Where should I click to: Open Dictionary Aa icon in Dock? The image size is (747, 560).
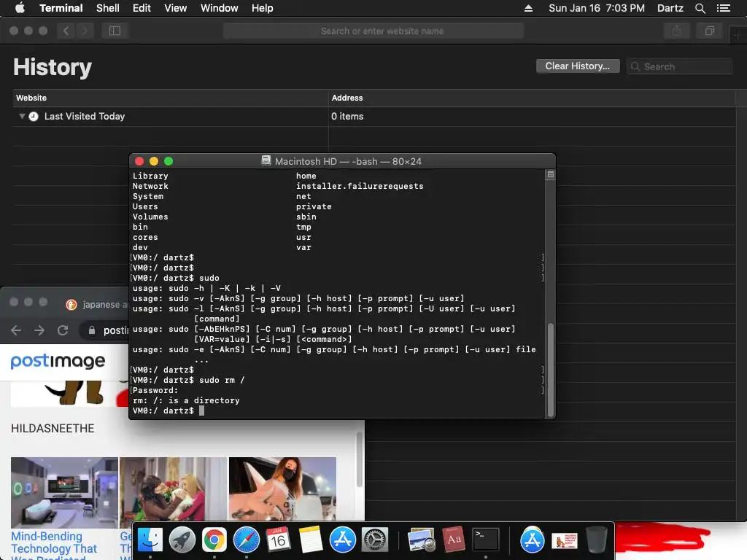[453, 540]
